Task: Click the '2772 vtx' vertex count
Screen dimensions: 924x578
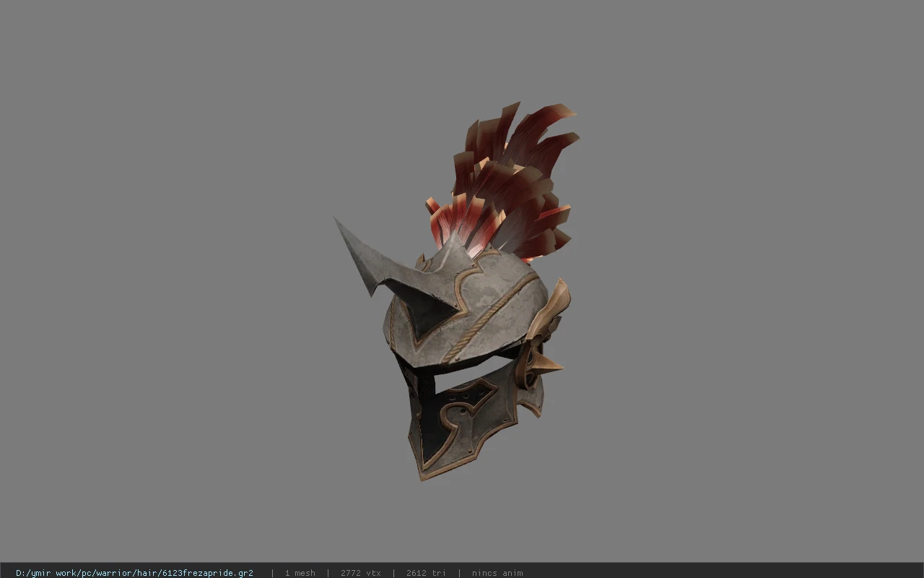Action: (x=360, y=573)
